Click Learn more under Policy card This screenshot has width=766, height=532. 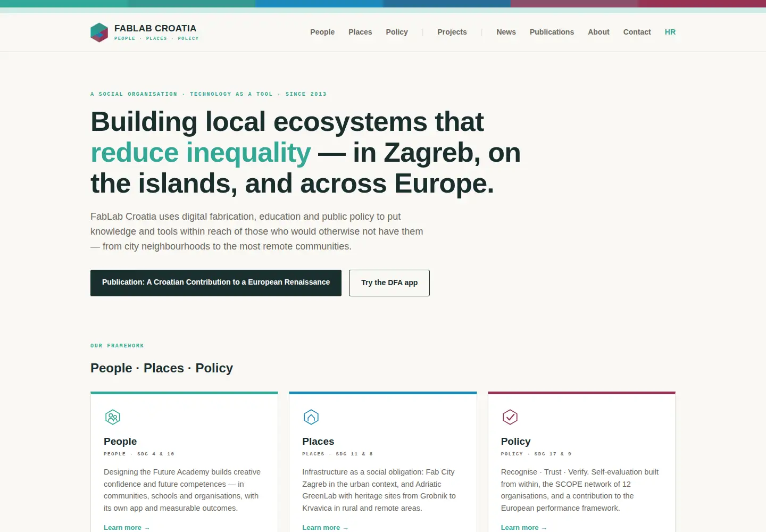coord(524,528)
